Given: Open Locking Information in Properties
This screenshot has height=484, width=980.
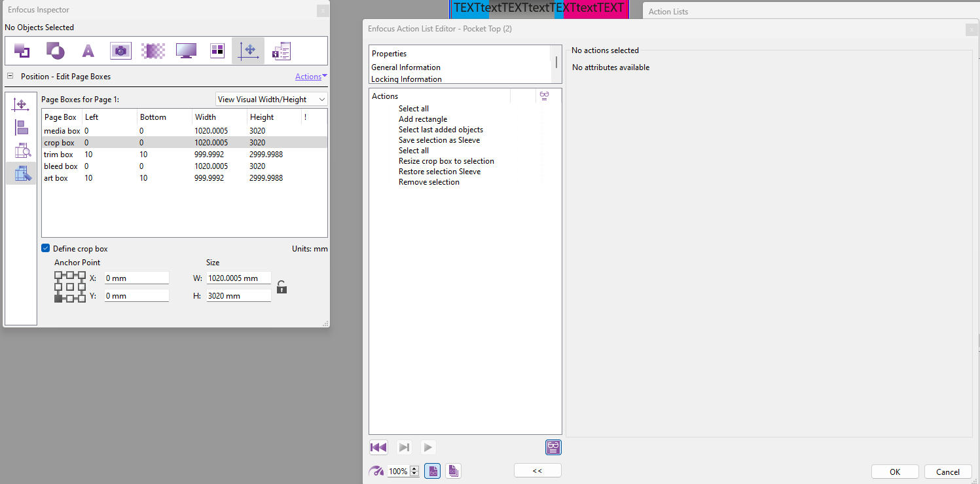Looking at the screenshot, I should click(x=407, y=79).
